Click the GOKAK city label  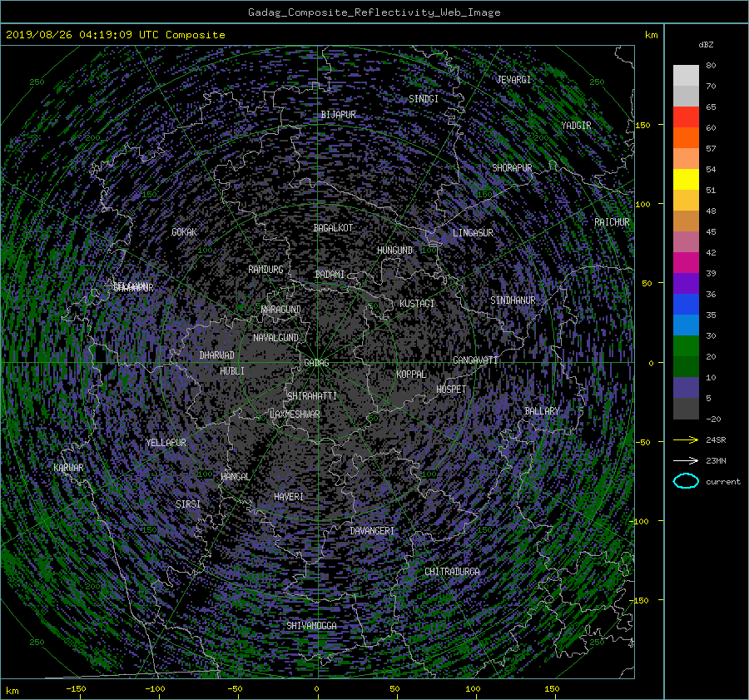coord(185,232)
